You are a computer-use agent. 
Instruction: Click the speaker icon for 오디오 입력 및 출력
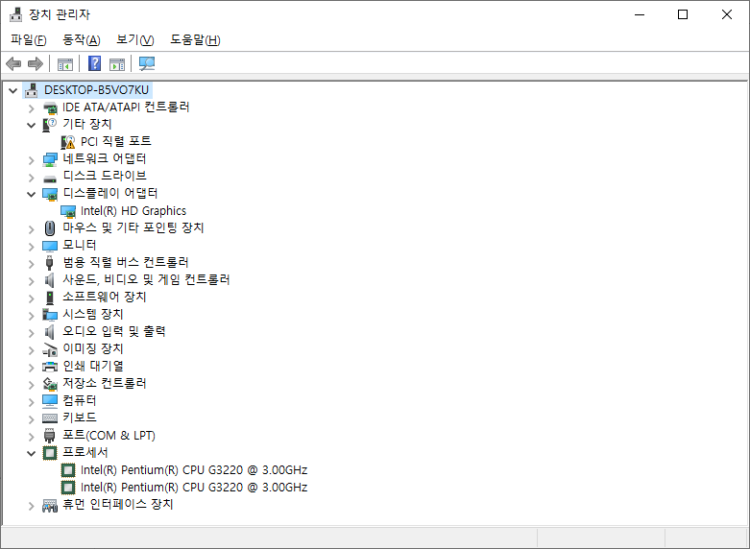pos(50,331)
